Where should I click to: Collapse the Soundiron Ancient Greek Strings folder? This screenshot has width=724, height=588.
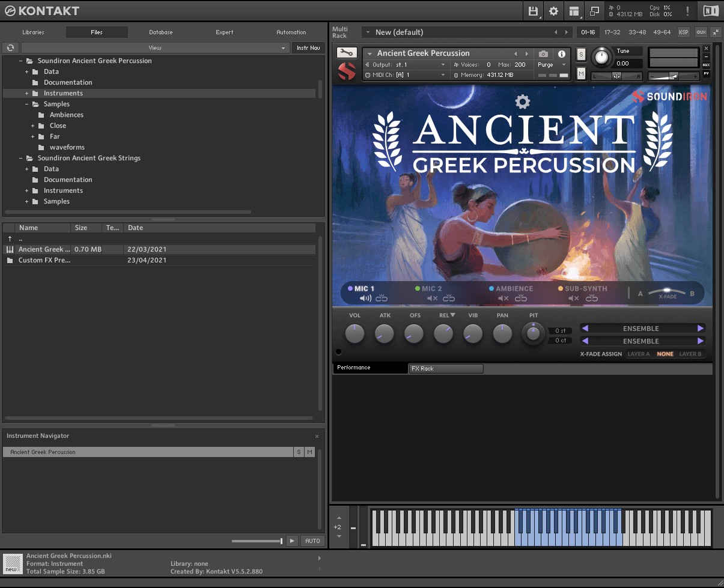[x=20, y=158]
